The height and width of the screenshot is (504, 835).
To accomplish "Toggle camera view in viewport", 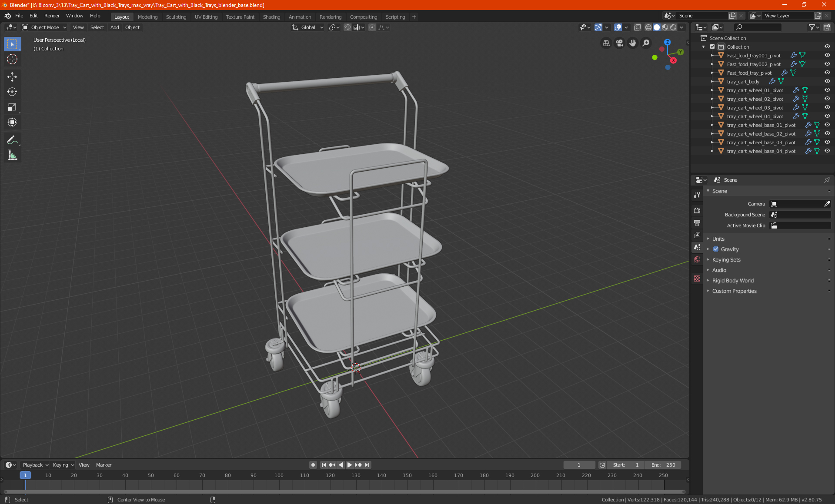I will [x=619, y=43].
